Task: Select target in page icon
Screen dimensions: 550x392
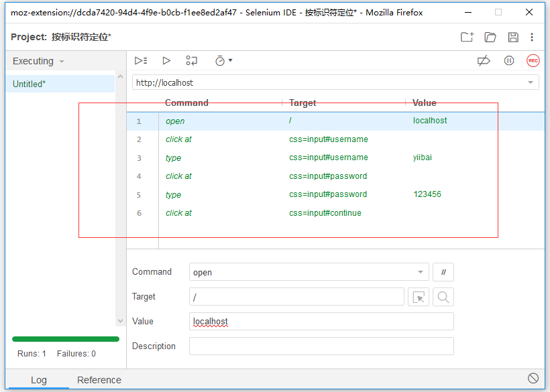Action: (x=418, y=297)
